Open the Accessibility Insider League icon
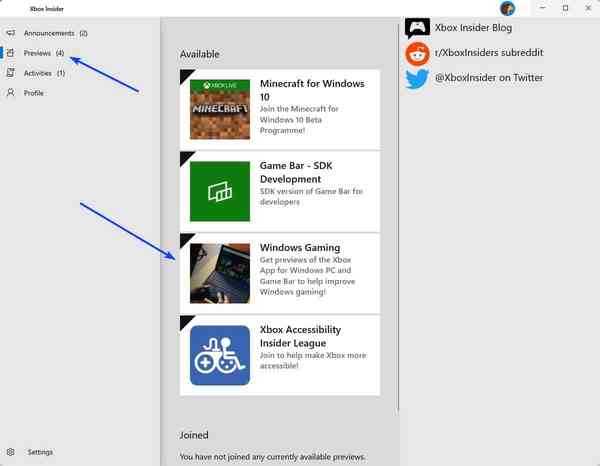600x466 pixels. pos(220,355)
